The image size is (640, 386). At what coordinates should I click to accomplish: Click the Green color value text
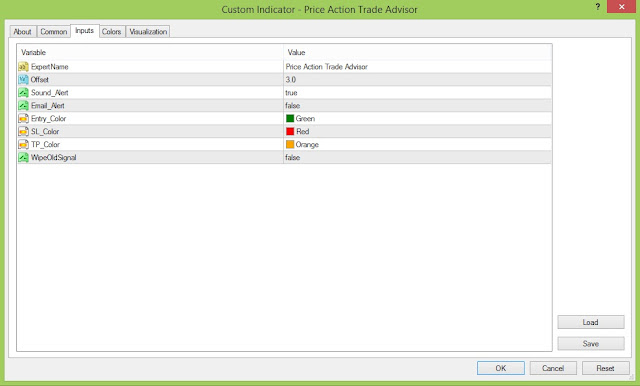click(305, 119)
